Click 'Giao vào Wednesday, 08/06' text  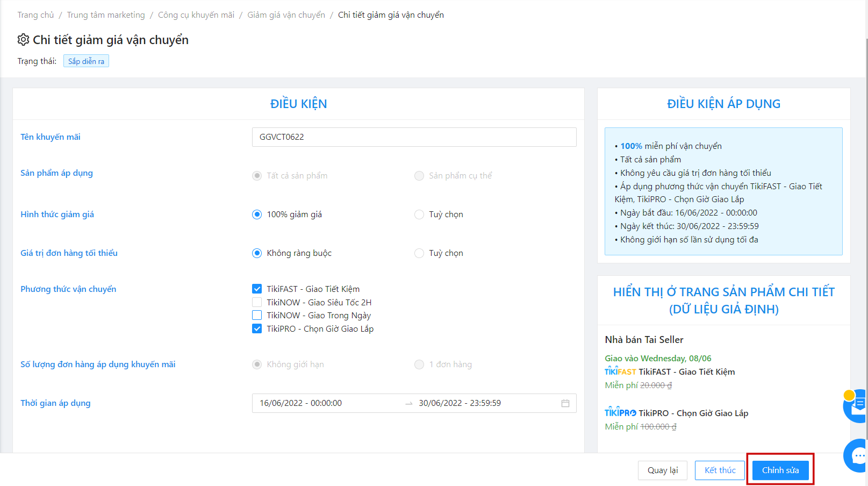click(x=658, y=359)
